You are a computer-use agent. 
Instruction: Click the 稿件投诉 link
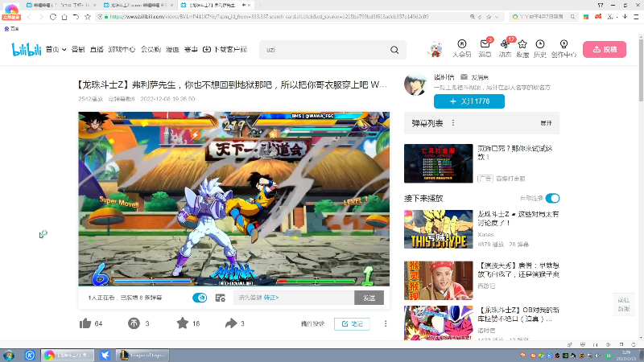[x=312, y=324]
